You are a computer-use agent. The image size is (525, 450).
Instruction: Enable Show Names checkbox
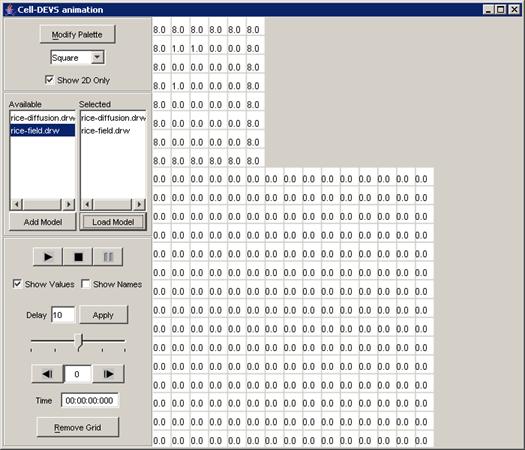(85, 284)
